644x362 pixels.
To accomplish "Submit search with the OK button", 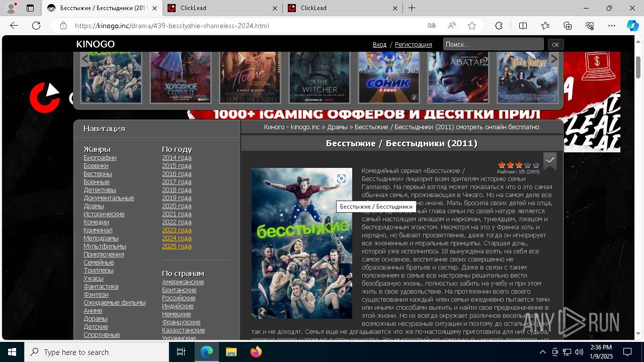I will pyautogui.click(x=555, y=45).
